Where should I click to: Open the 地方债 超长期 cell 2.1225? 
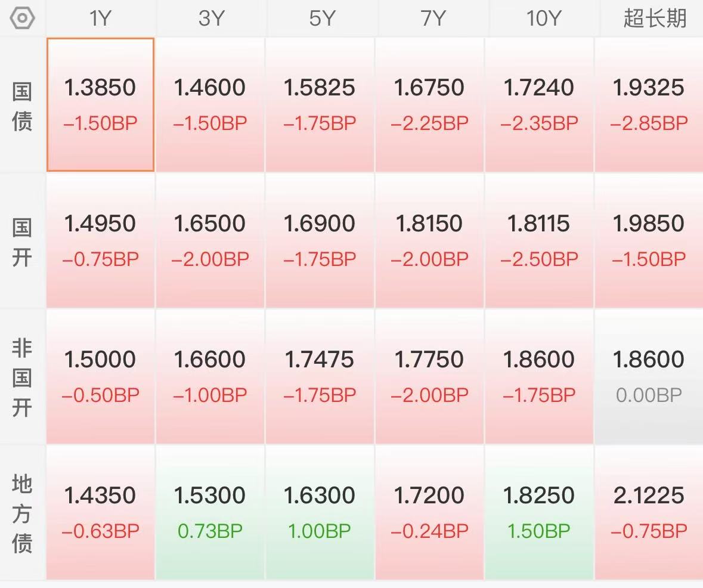(649, 513)
